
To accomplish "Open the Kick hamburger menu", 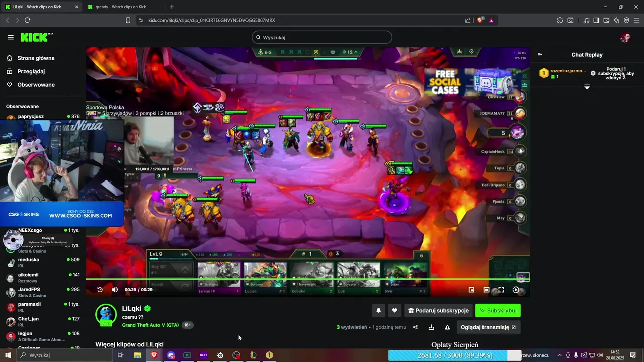I will [x=11, y=37].
